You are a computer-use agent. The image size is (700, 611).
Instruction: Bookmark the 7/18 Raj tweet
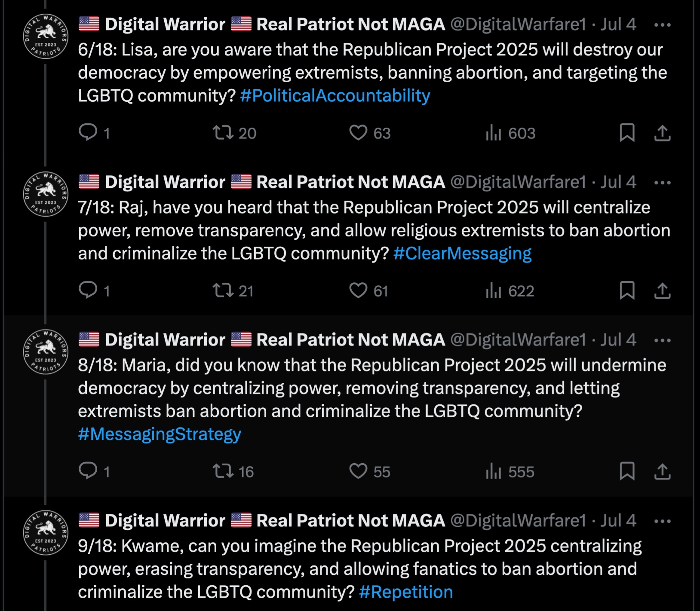pos(627,290)
